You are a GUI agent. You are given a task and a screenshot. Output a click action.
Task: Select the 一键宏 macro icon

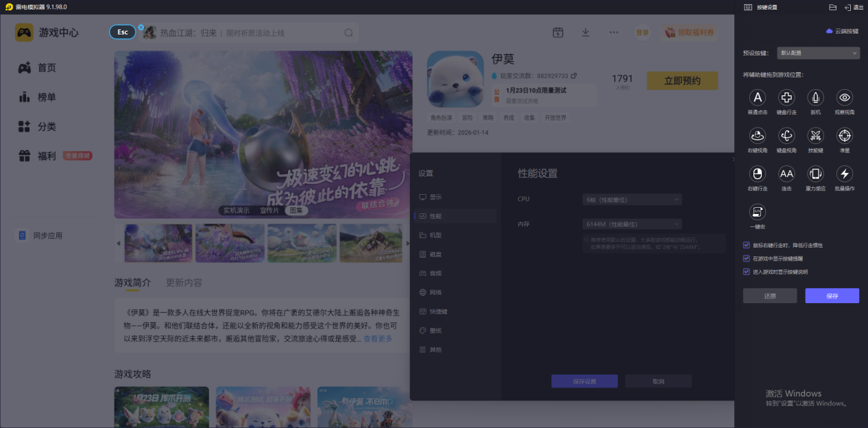pos(758,211)
